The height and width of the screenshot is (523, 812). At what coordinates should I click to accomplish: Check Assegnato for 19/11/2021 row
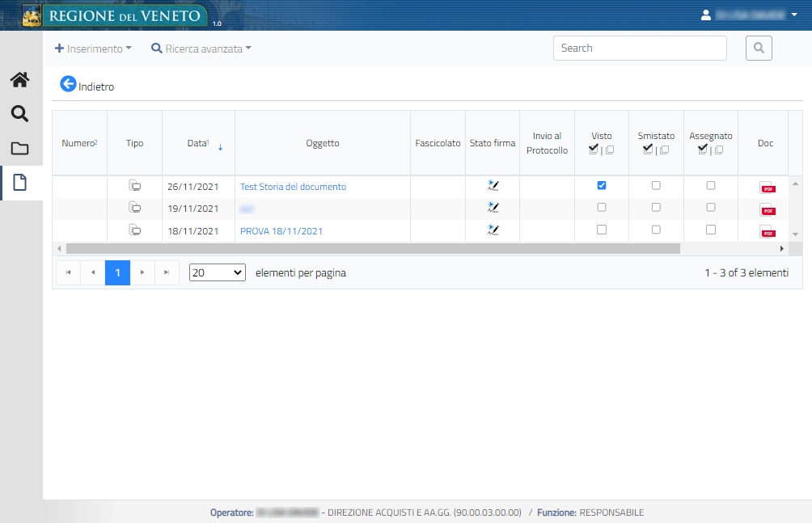pos(711,207)
